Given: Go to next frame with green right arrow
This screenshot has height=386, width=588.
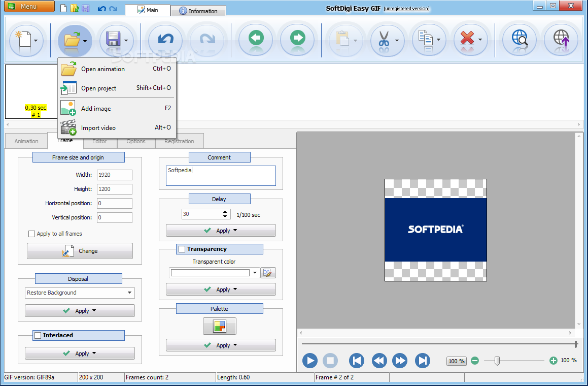Looking at the screenshot, I should click(298, 38).
